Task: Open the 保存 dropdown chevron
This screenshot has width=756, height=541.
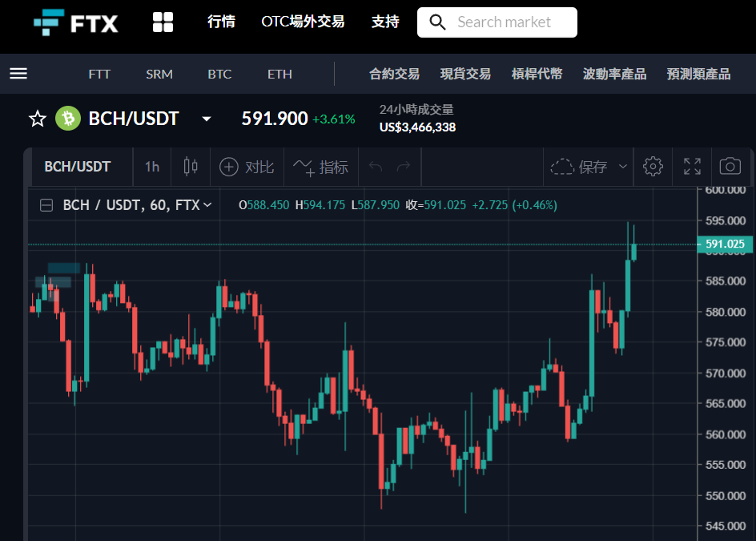Action: pos(623,167)
